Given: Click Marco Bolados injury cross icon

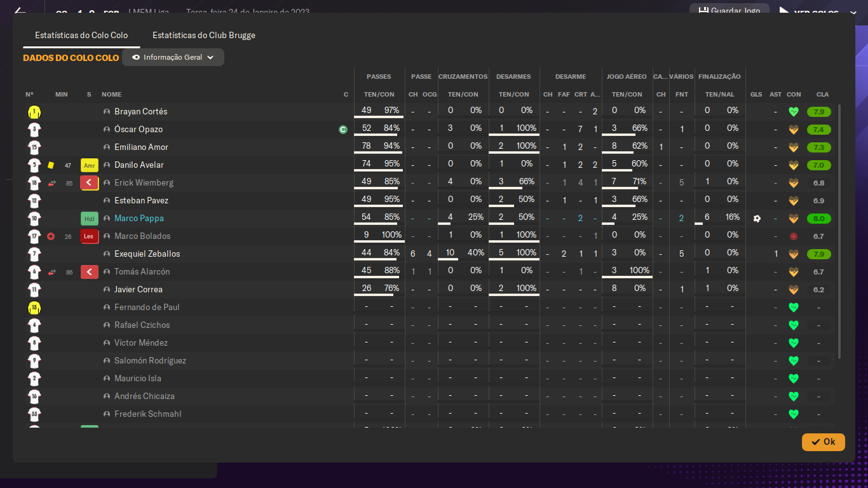Looking at the screenshot, I should click(51, 236).
